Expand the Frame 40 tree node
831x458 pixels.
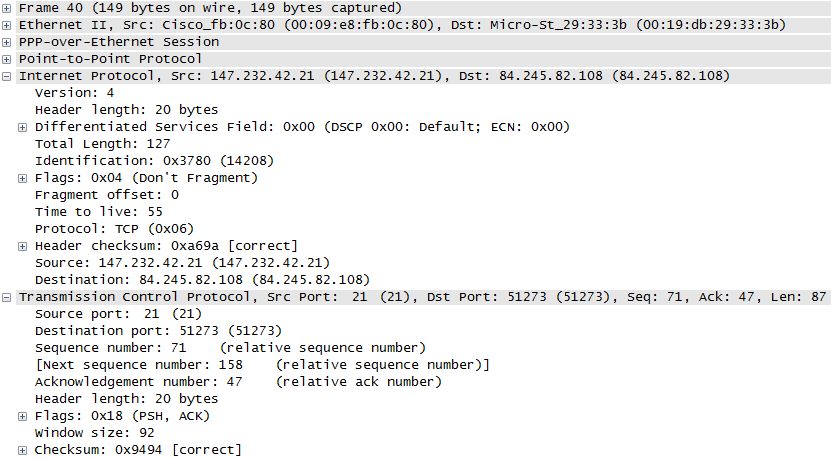(6, 8)
